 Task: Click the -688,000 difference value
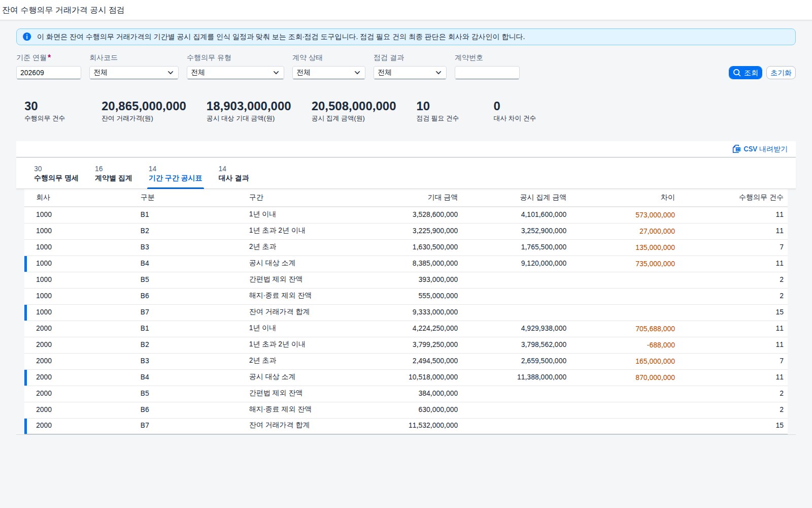coord(661,345)
